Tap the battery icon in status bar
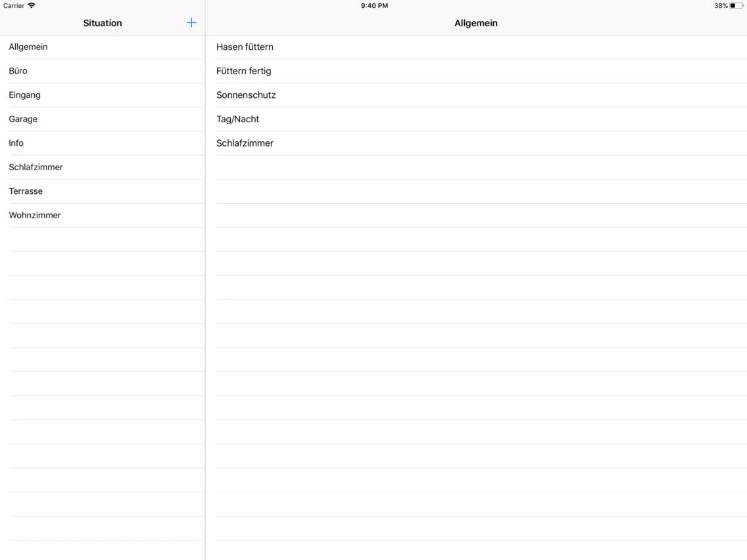The height and width of the screenshot is (560, 747). 736,6
